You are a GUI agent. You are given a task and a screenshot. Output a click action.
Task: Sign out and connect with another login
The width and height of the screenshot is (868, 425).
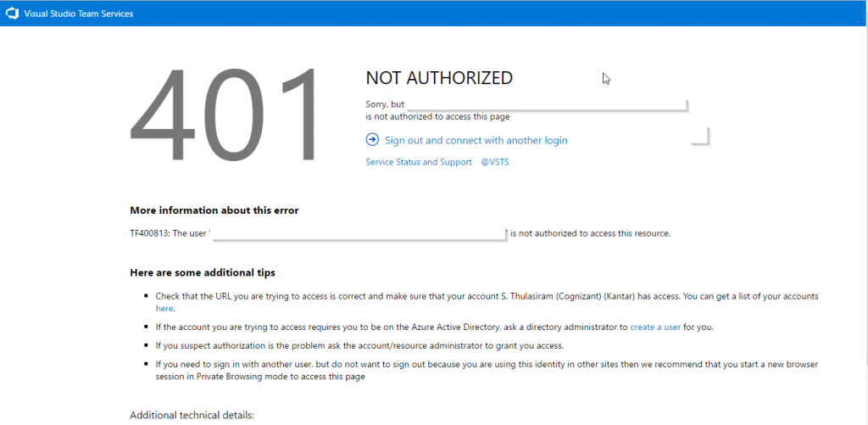pos(476,140)
